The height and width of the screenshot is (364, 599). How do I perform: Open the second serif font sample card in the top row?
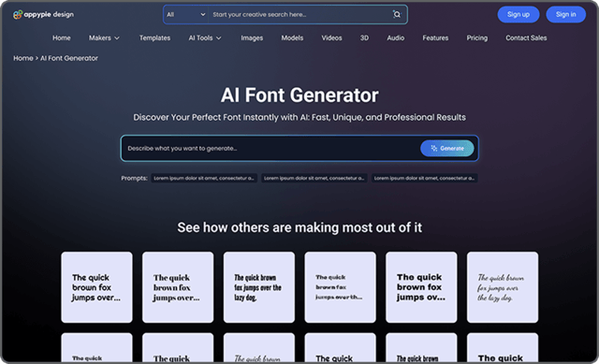point(178,287)
